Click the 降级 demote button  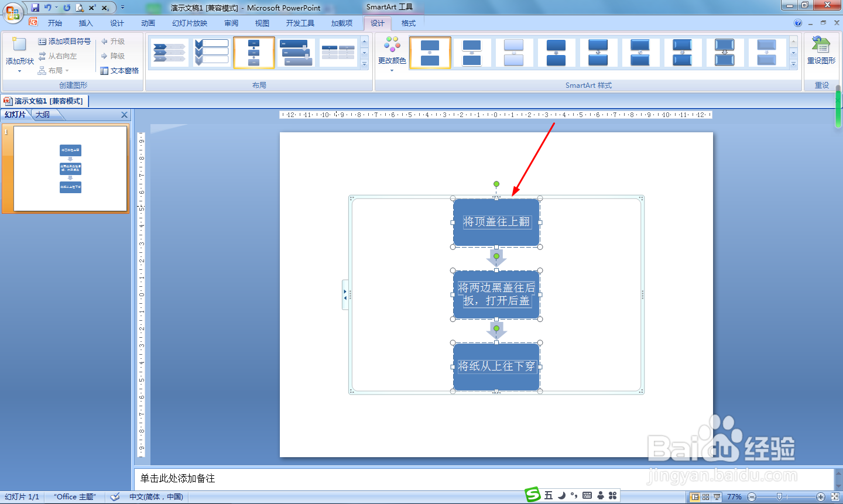pyautogui.click(x=113, y=56)
